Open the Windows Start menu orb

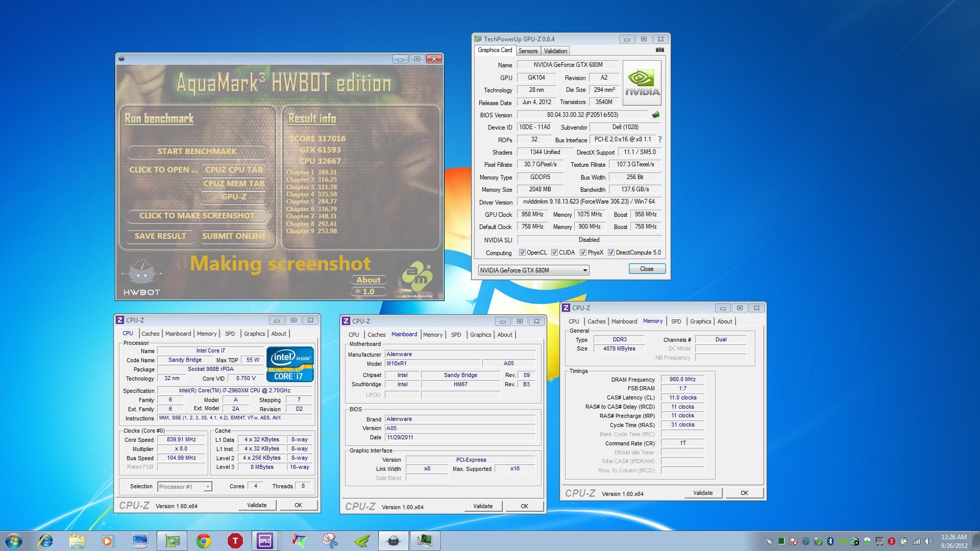coord(14,541)
